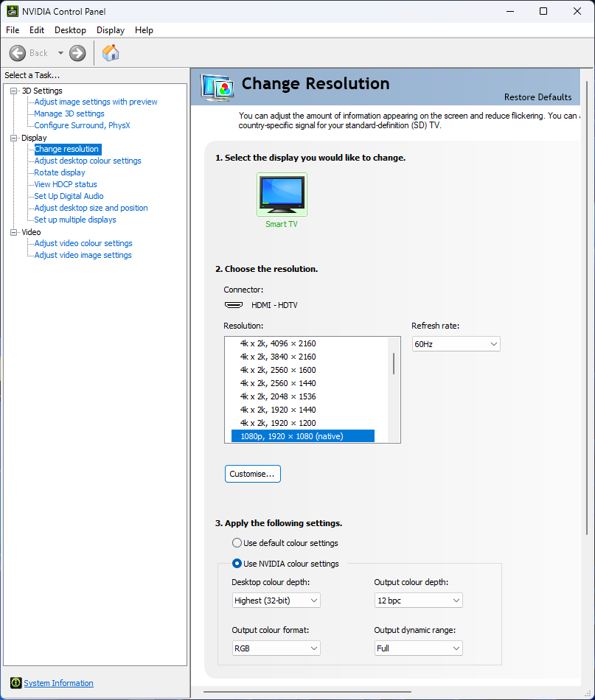Collapse the Display tree node
Screen dimensions: 595x700
click(x=14, y=138)
